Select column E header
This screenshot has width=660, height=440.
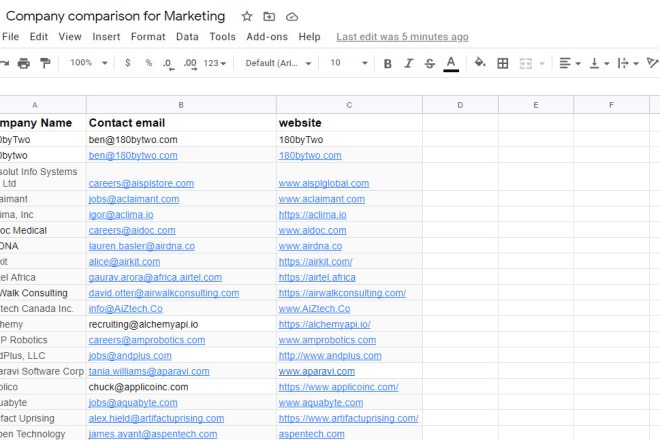[x=536, y=105]
